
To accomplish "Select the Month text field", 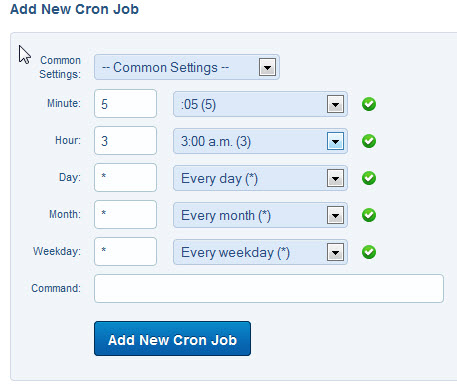I will (125, 215).
